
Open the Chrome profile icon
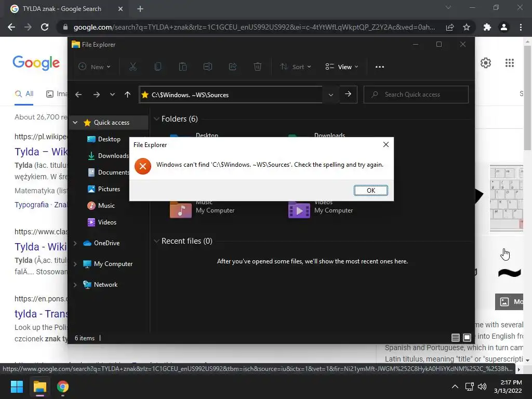[504, 27]
